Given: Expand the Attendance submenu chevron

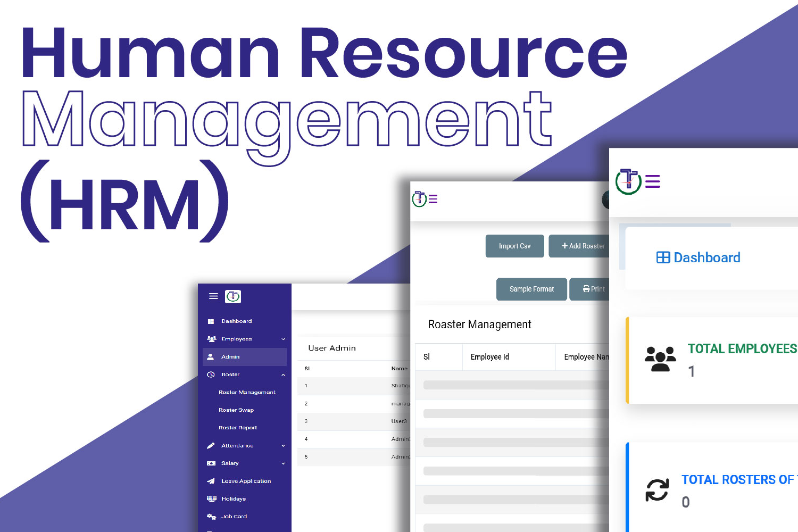Looking at the screenshot, I should click(283, 446).
